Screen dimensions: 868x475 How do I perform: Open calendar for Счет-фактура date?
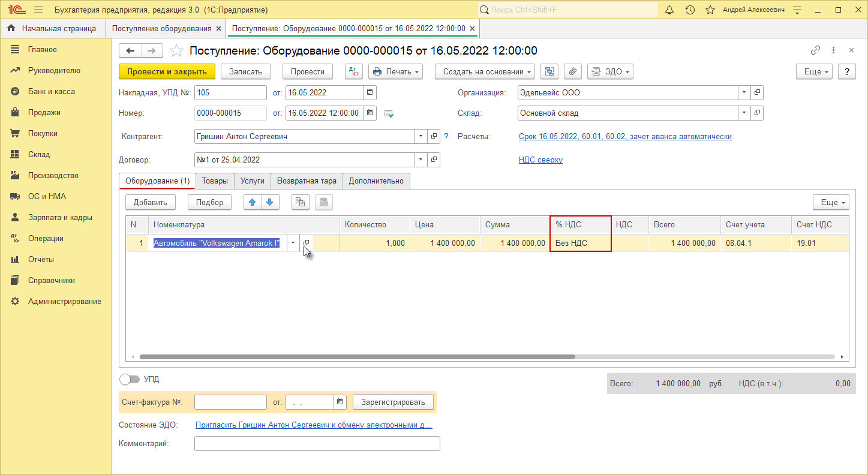[340, 402]
